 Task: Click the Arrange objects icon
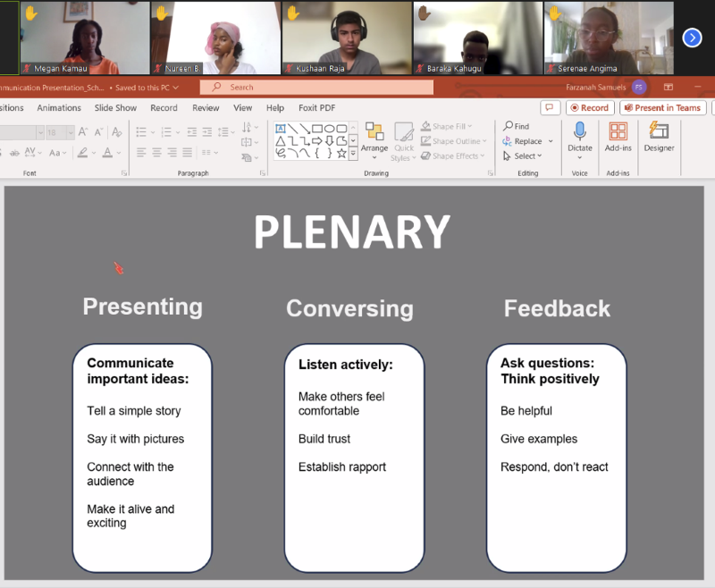[x=374, y=132]
